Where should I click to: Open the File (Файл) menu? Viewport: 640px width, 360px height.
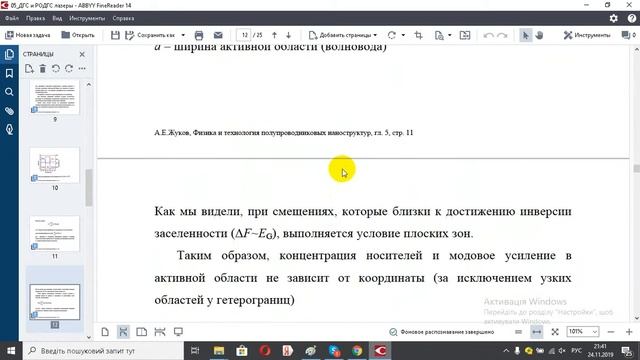12,18
